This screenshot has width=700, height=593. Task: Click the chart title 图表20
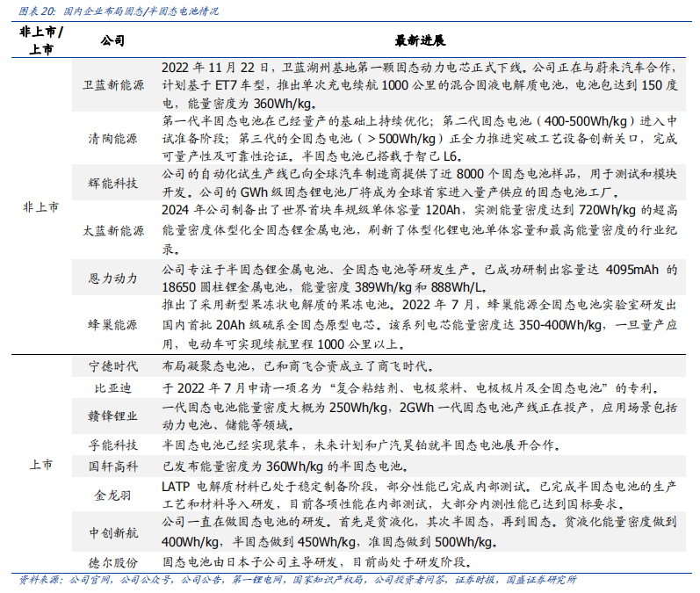tap(119, 11)
